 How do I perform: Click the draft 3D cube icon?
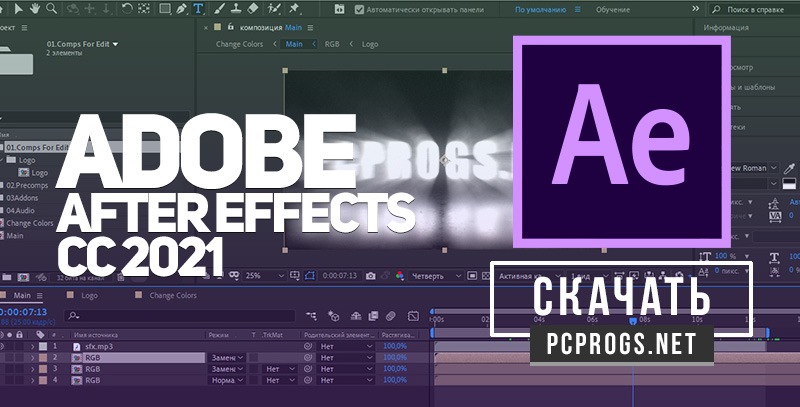tap(333, 316)
